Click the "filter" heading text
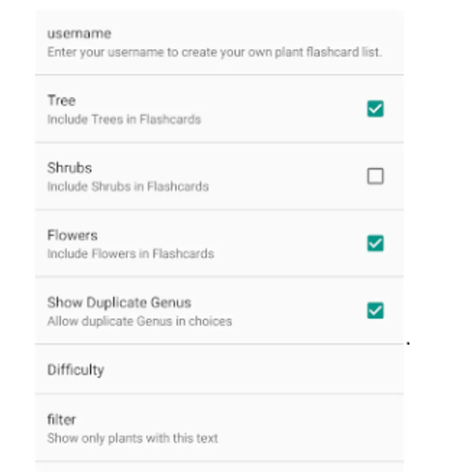This screenshot has width=464, height=476. coord(61,419)
